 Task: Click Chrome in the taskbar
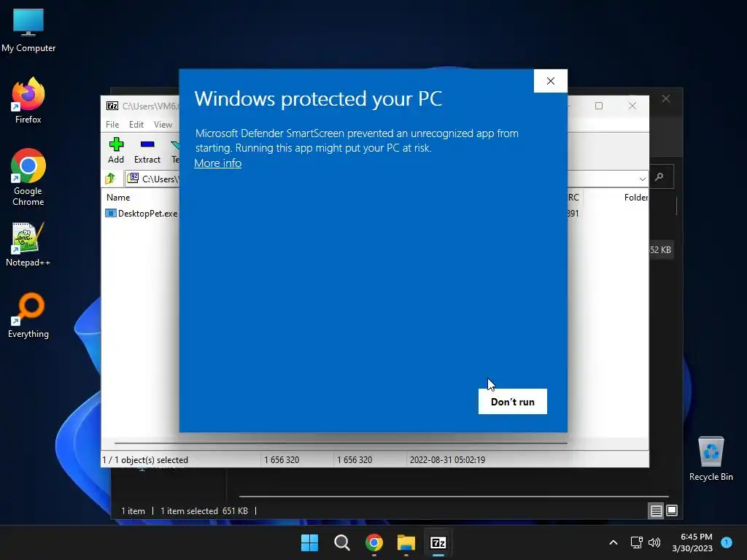tap(374, 542)
